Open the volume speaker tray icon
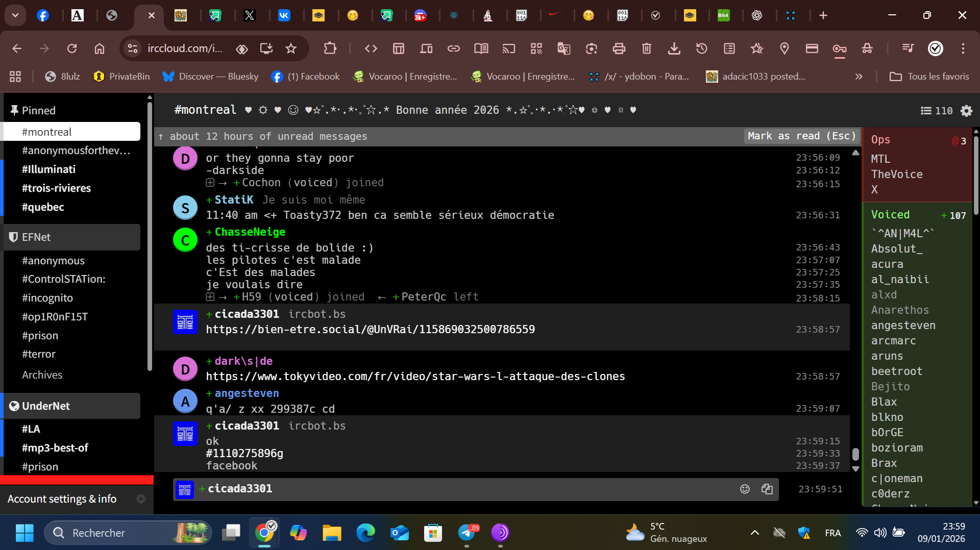980x550 pixels. tap(880, 533)
